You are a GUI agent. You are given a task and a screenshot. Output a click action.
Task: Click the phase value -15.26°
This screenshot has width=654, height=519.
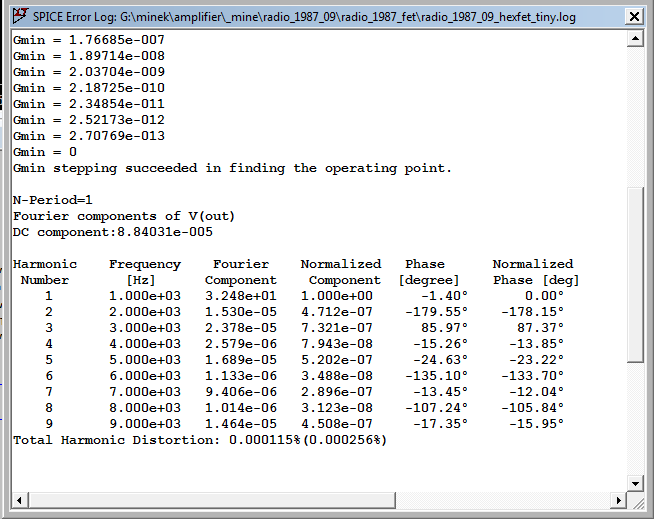coord(441,344)
